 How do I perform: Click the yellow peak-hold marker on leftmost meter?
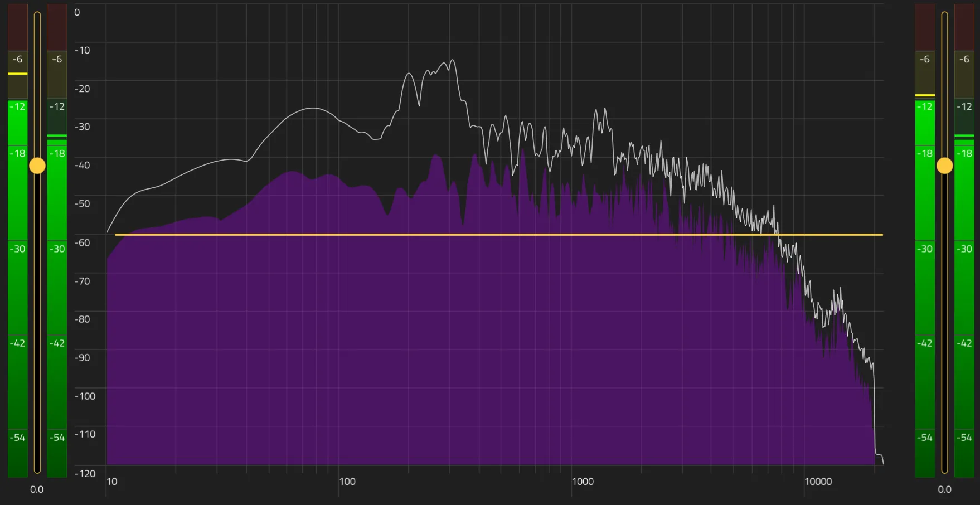click(x=17, y=74)
